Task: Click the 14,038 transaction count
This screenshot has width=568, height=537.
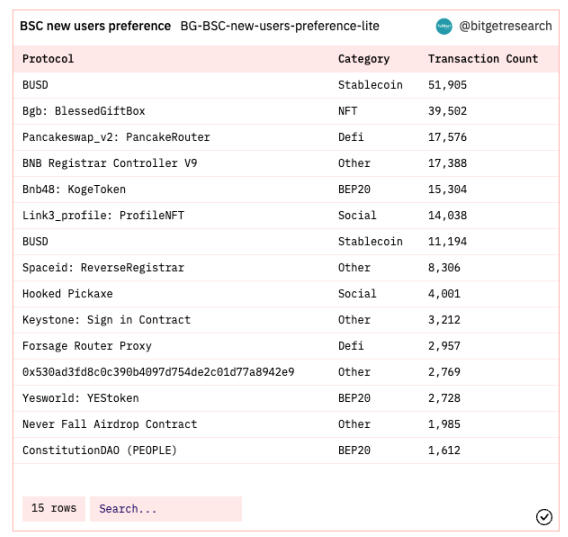Action: (447, 216)
